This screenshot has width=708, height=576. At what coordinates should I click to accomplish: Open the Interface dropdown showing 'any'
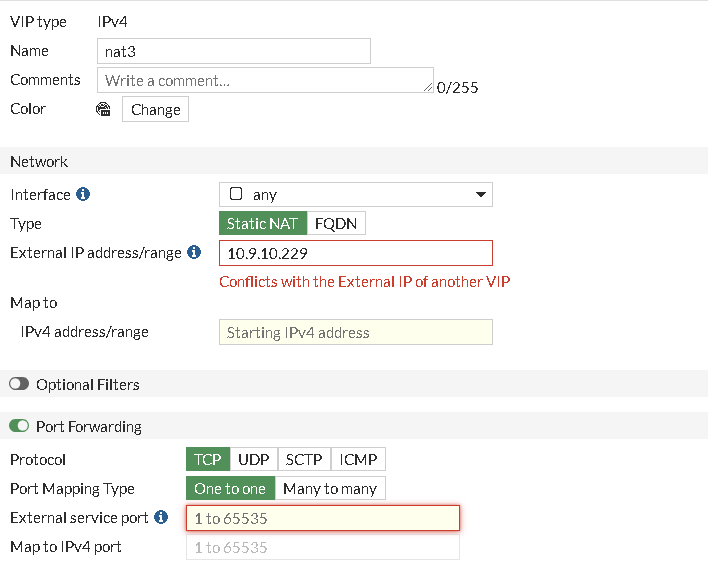click(355, 195)
